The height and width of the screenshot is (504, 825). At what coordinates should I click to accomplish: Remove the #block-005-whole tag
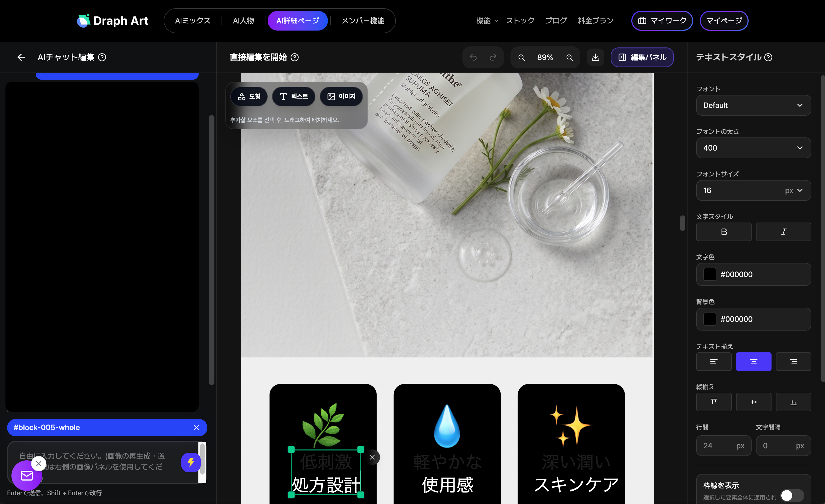click(x=196, y=427)
